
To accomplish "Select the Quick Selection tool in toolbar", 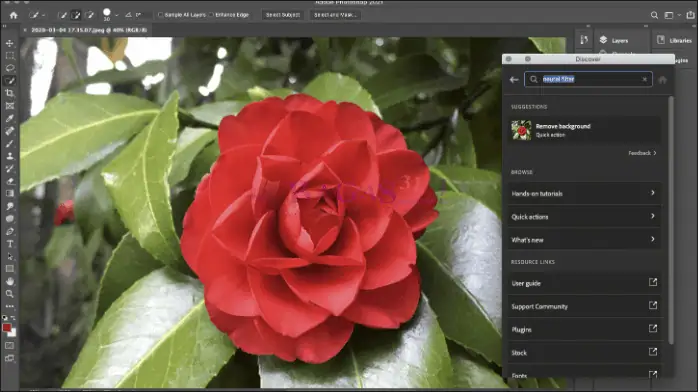I will click(9, 81).
